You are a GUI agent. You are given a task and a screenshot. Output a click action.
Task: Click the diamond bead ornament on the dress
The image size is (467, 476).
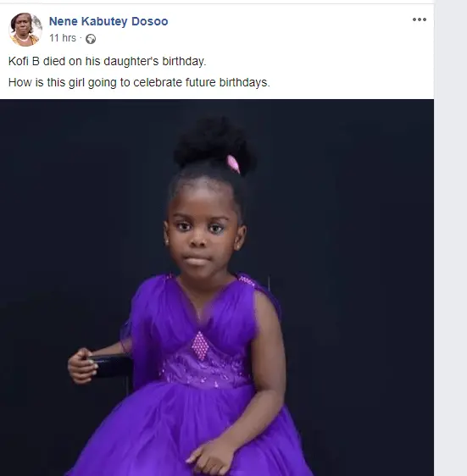point(200,346)
